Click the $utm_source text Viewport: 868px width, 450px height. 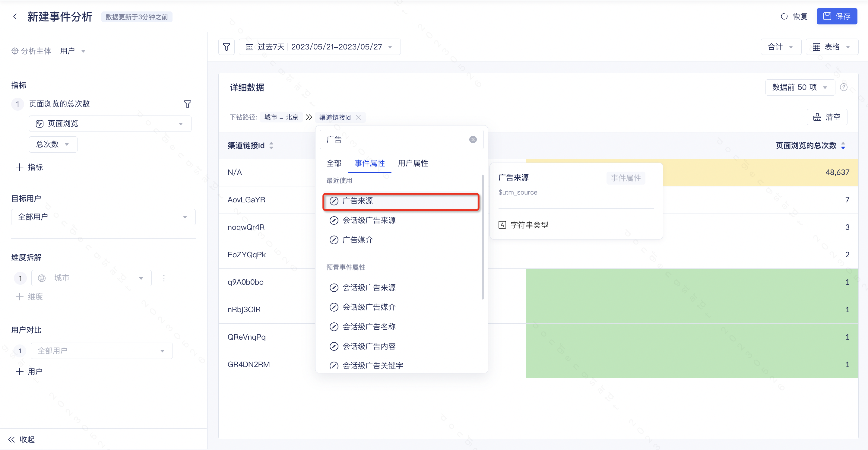[x=518, y=192]
